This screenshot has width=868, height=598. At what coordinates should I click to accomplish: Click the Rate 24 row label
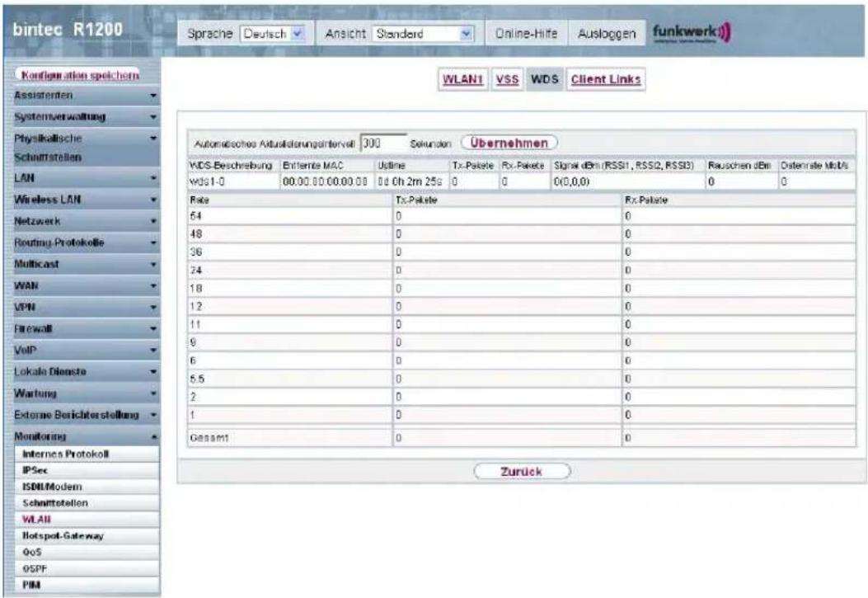pos(196,271)
